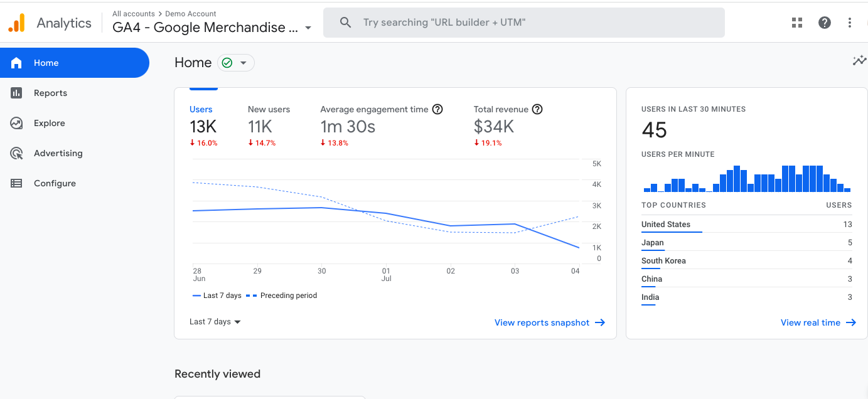
Task: Click the 11K new users value
Action: [x=260, y=127]
